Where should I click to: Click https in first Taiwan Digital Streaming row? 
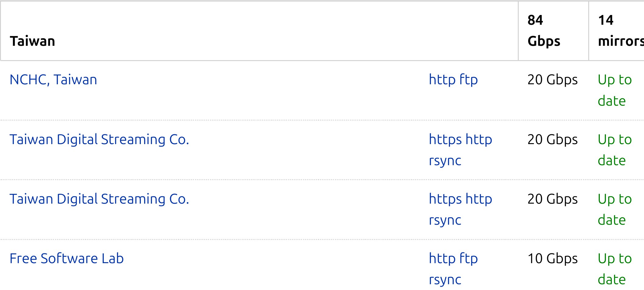(445, 140)
